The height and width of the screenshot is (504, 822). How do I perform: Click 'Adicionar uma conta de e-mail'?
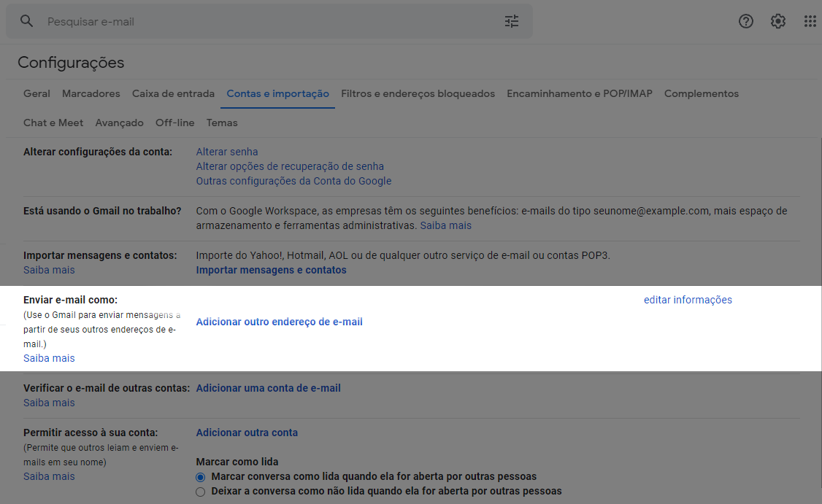click(x=269, y=388)
